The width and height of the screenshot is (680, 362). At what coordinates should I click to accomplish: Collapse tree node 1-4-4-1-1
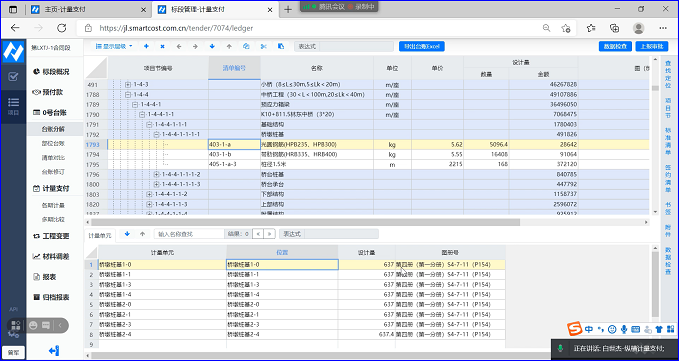[x=142, y=114]
